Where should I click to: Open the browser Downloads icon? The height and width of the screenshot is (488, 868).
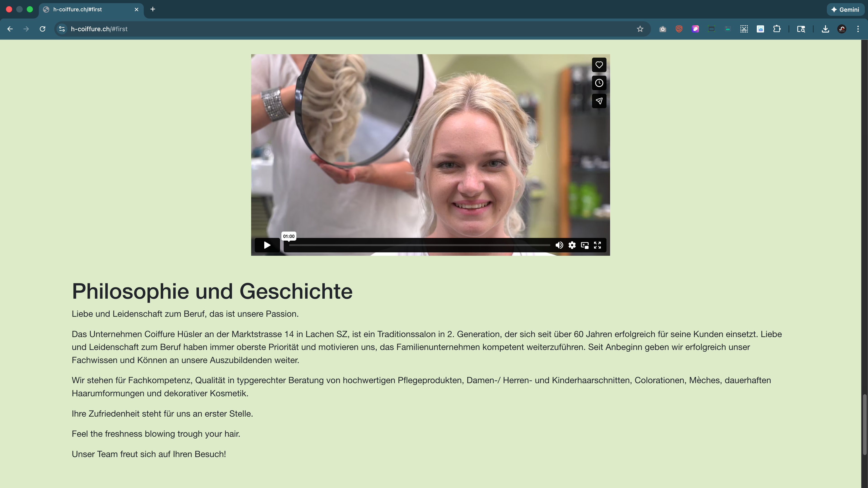click(825, 29)
